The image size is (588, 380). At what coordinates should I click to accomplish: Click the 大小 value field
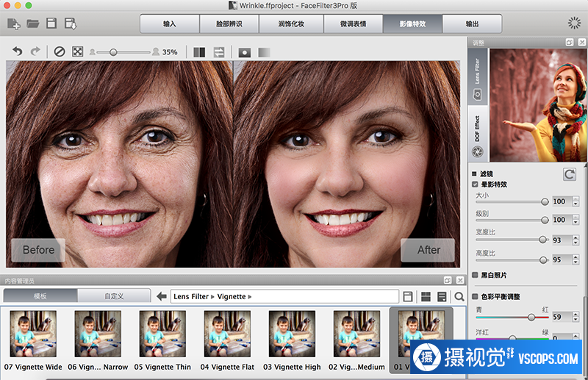[x=562, y=201]
